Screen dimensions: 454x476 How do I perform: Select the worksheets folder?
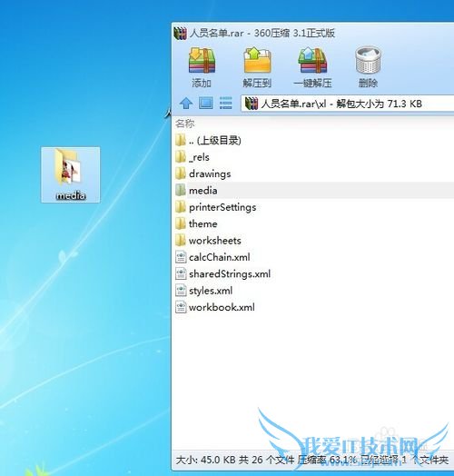coord(314,241)
